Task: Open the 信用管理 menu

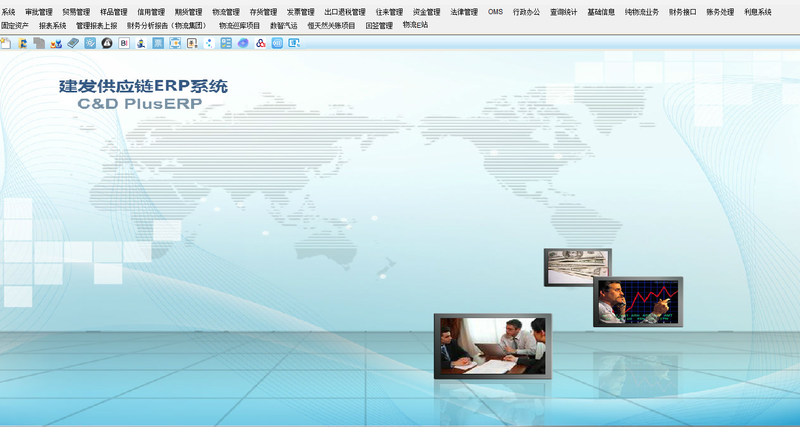Action: [151, 12]
